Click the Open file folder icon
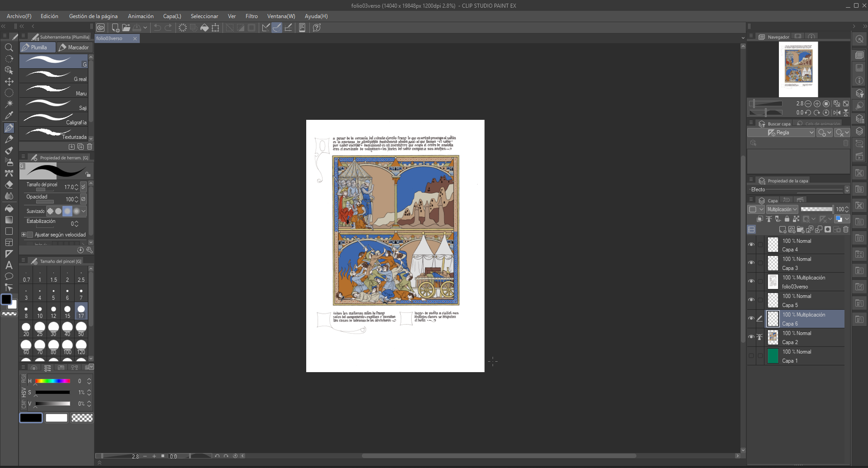This screenshot has width=868, height=468. pos(126,28)
